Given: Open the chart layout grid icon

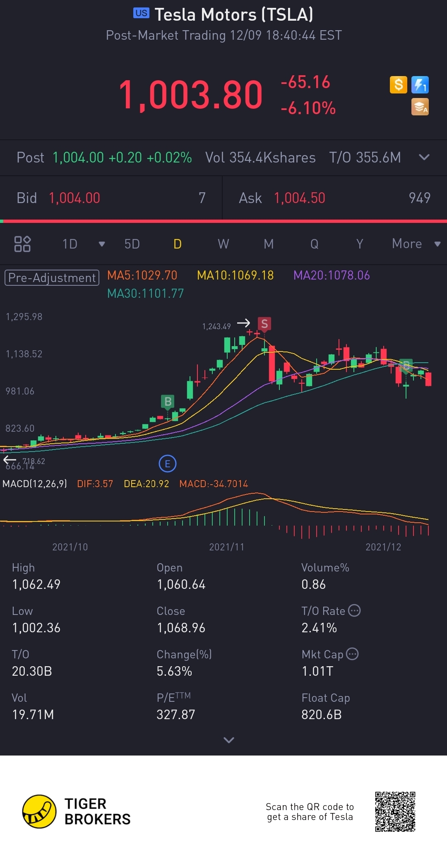Looking at the screenshot, I should 22,244.
